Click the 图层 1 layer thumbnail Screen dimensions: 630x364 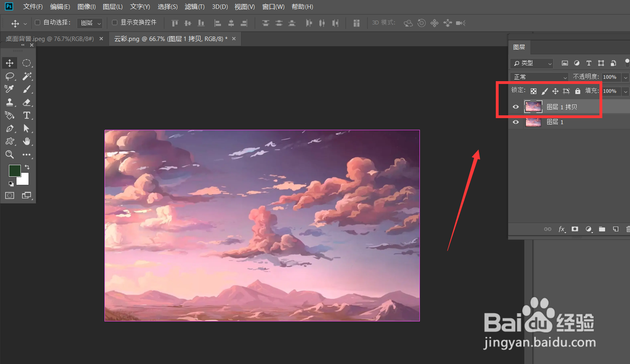(x=533, y=122)
